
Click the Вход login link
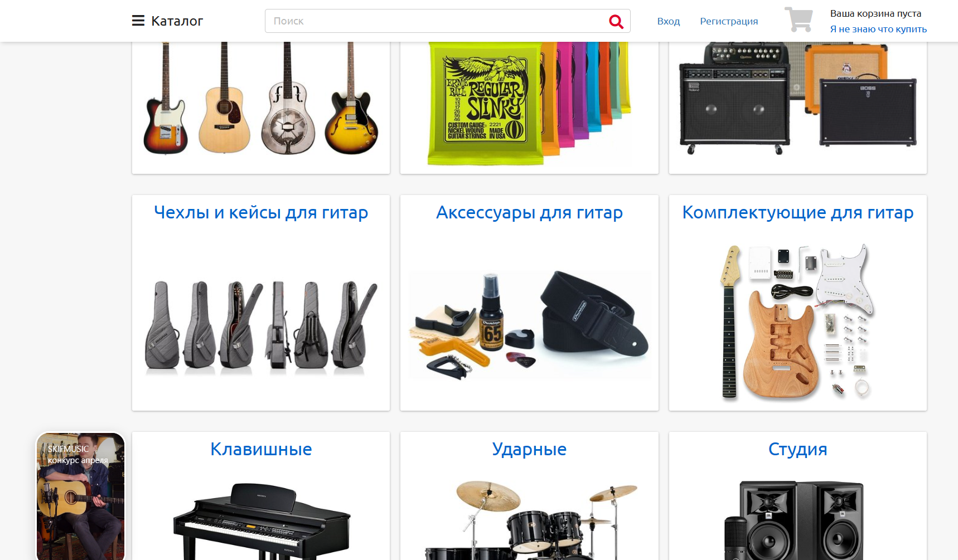668,21
